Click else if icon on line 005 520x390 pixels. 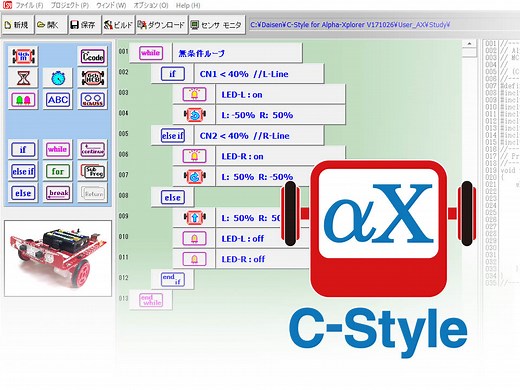click(x=173, y=136)
